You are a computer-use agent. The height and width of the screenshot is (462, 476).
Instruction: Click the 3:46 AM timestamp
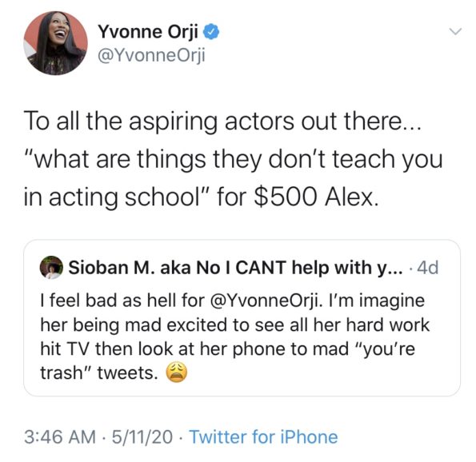(x=60, y=437)
